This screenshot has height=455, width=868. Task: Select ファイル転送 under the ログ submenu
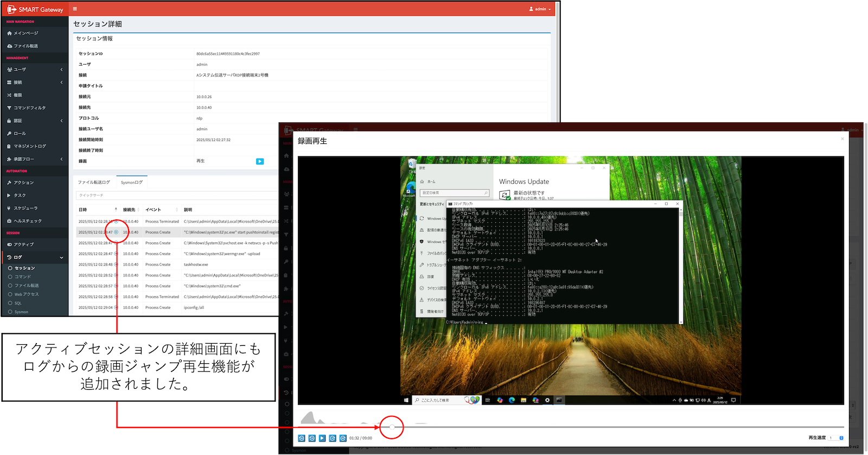(26, 286)
